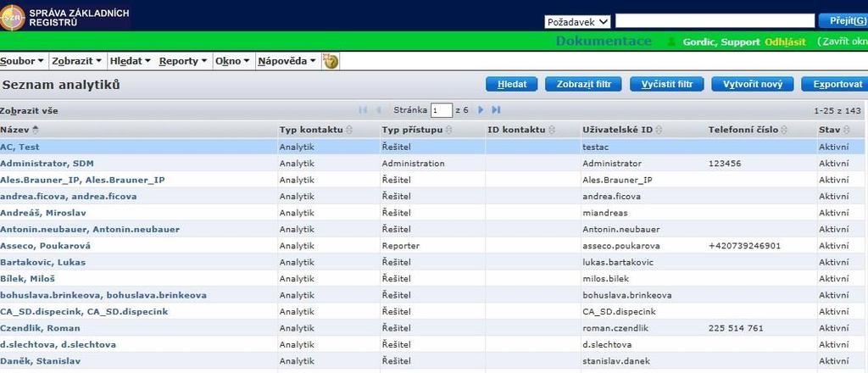Sort by Typ kontaktu sort icon
This screenshot has width=868, height=373.
348,130
